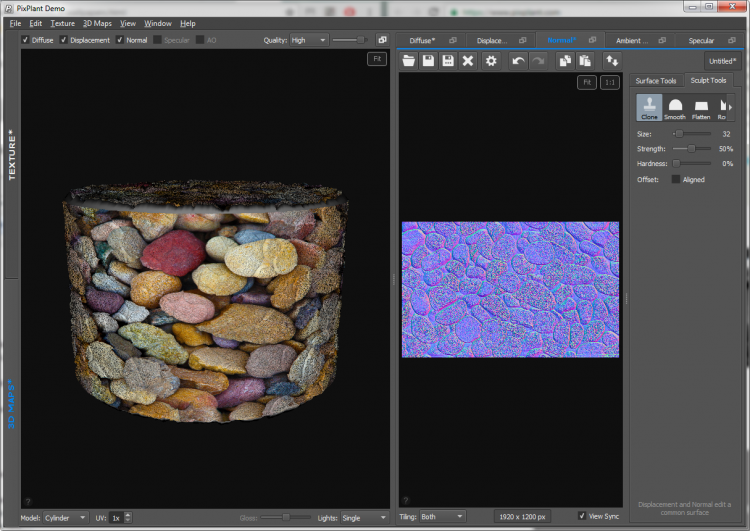750x531 pixels.
Task: Open the Model Cylinder dropdown
Action: coord(68,517)
